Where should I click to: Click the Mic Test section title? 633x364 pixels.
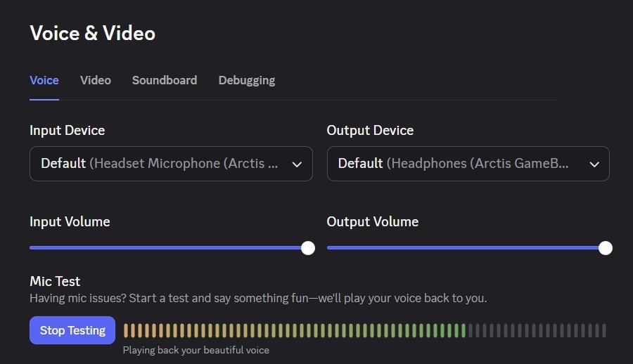click(x=55, y=281)
